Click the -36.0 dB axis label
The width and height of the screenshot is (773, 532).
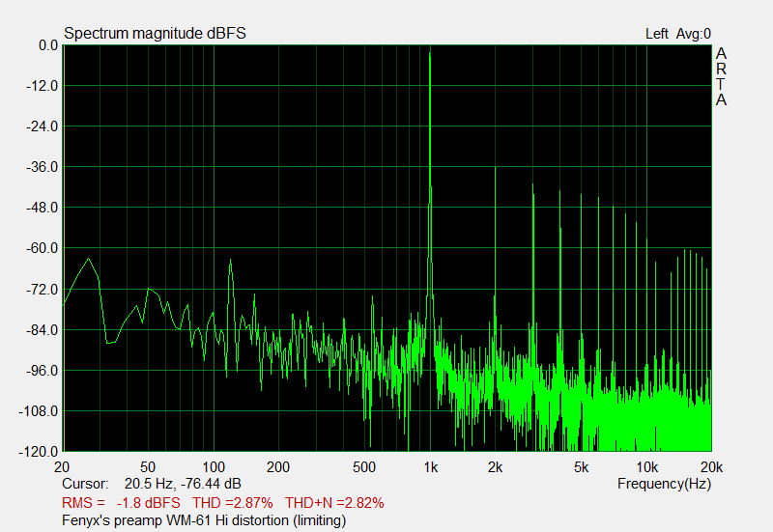pos(42,167)
